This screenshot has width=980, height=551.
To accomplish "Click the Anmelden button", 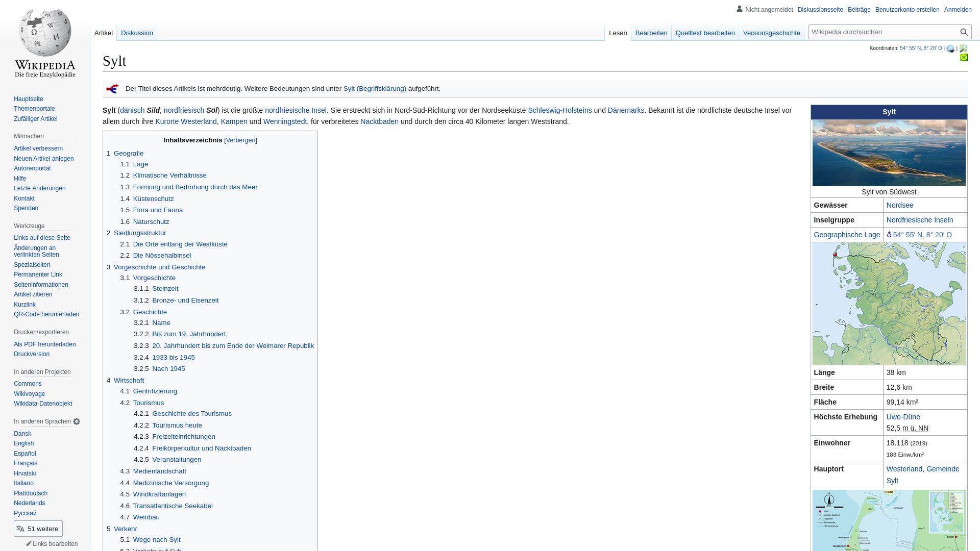I will 958,9.
